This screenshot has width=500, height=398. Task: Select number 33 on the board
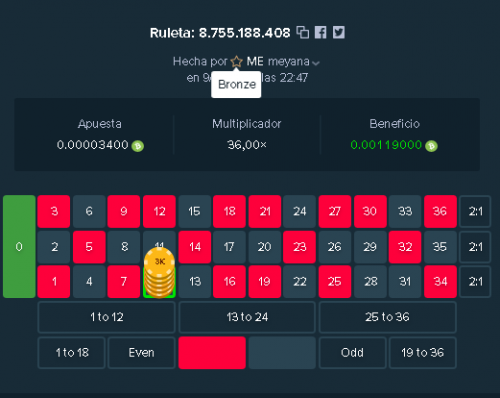(405, 211)
